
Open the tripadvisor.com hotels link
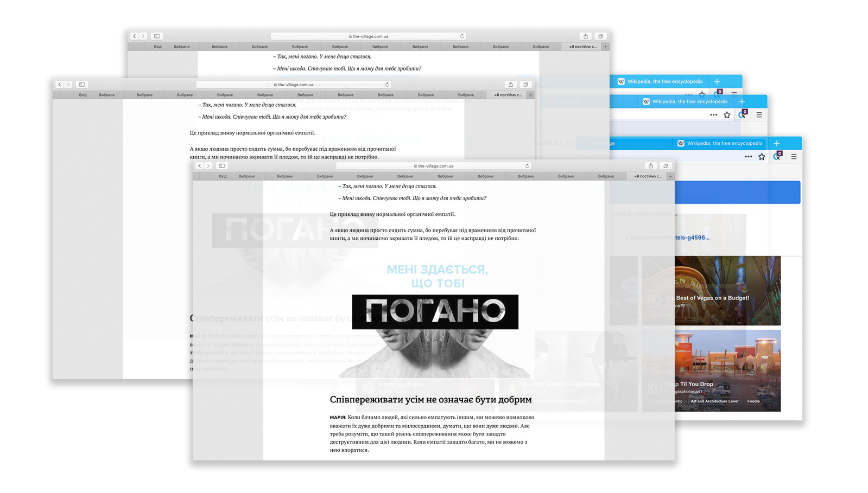[667, 238]
